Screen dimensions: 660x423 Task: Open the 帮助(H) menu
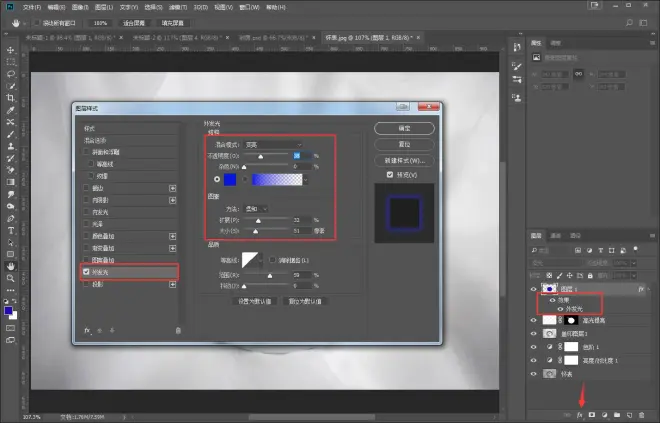[276, 7]
